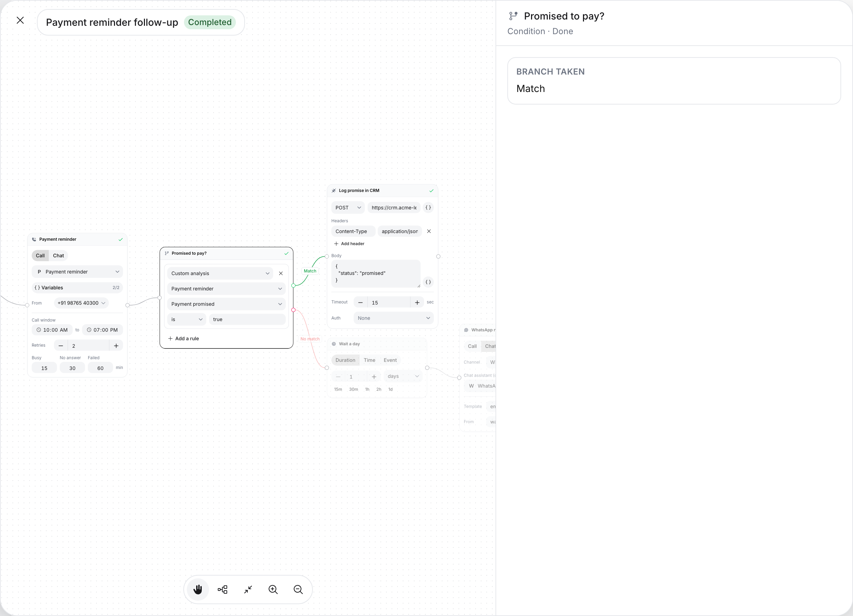Decrease the Timeout value
The width and height of the screenshot is (853, 616).
tap(360, 302)
